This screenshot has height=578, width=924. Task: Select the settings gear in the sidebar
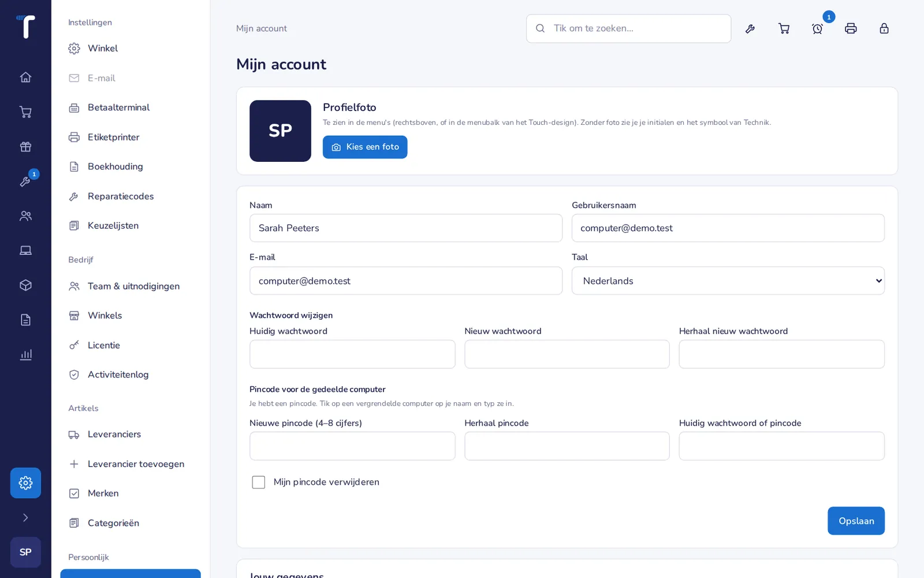coord(25,483)
